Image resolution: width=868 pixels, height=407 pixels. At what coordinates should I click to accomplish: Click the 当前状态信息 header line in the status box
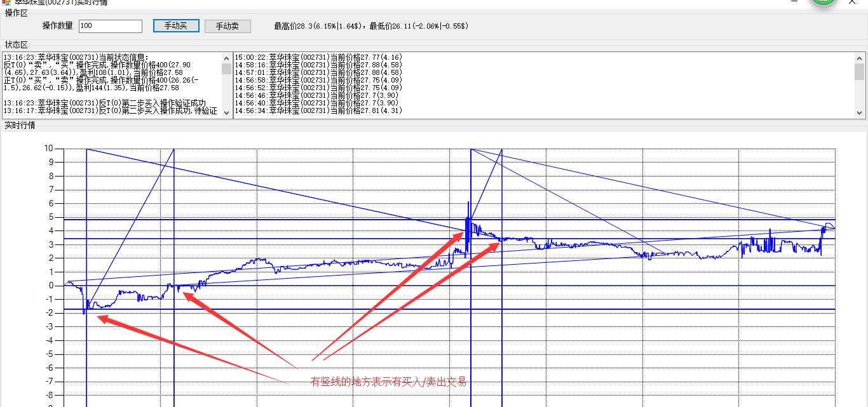point(76,57)
